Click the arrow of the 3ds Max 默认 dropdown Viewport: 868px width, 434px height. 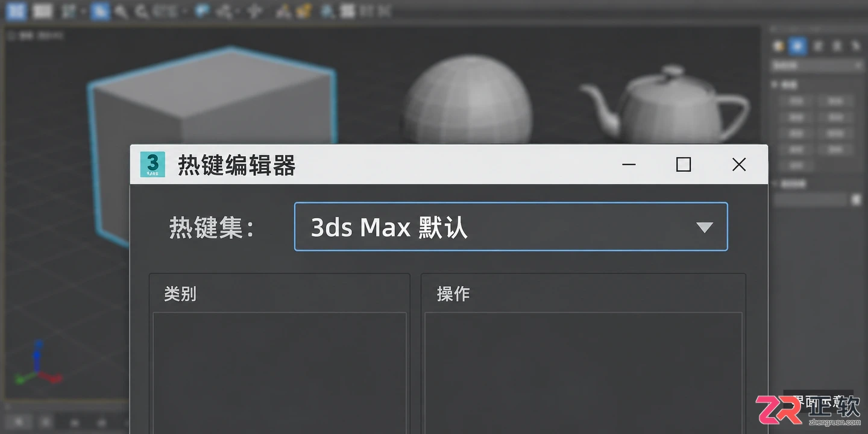[704, 227]
